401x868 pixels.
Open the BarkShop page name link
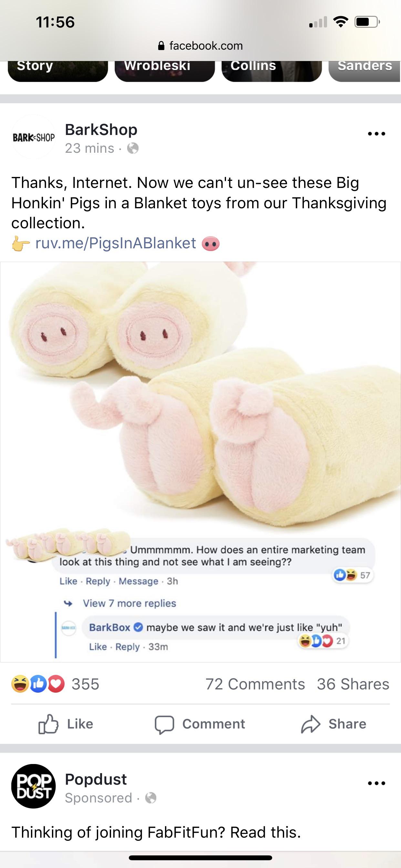point(101,129)
